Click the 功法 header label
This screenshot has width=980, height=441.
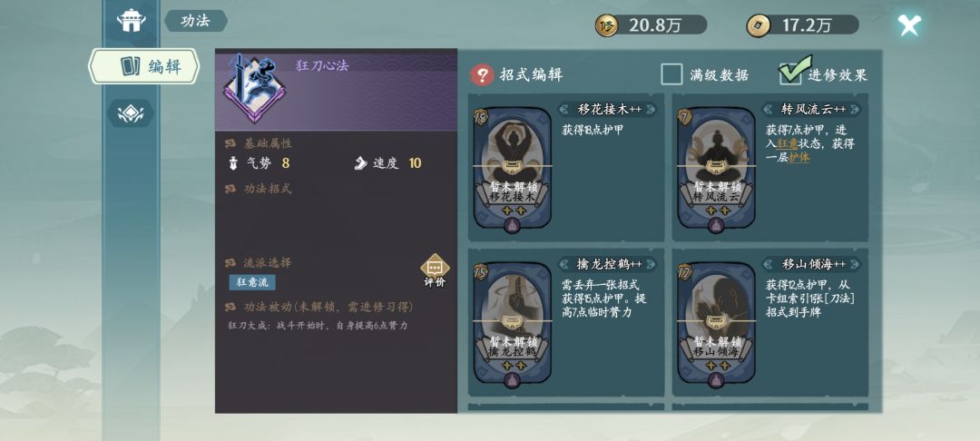point(196,21)
